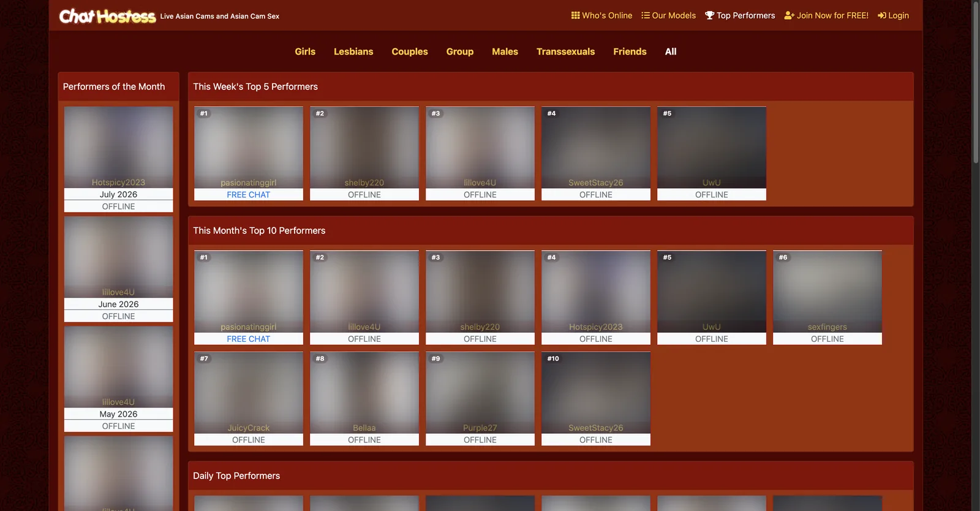Click FREE CHAT under weekly #1 pasionatinggirl
This screenshot has width=980, height=511.
click(x=249, y=194)
